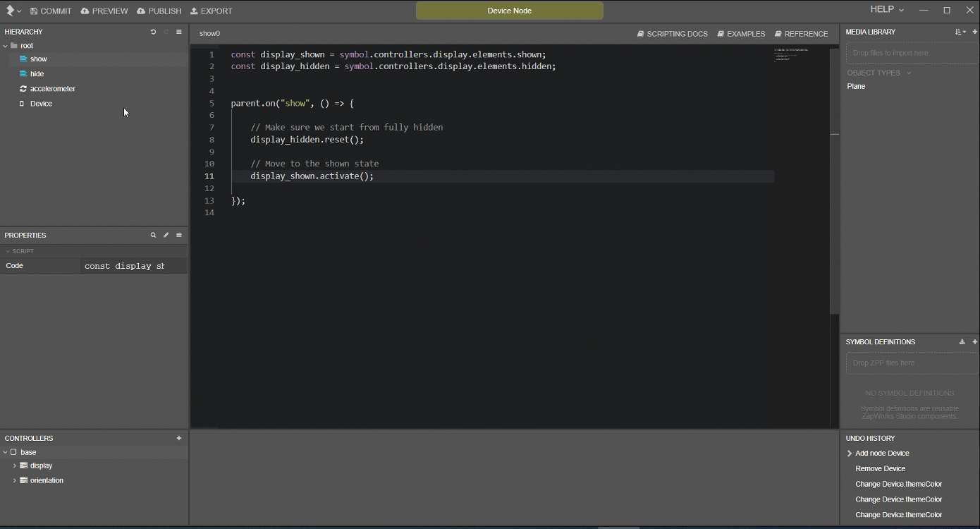Expand the orientation controller
This screenshot has height=529, width=980.
pos(15,480)
